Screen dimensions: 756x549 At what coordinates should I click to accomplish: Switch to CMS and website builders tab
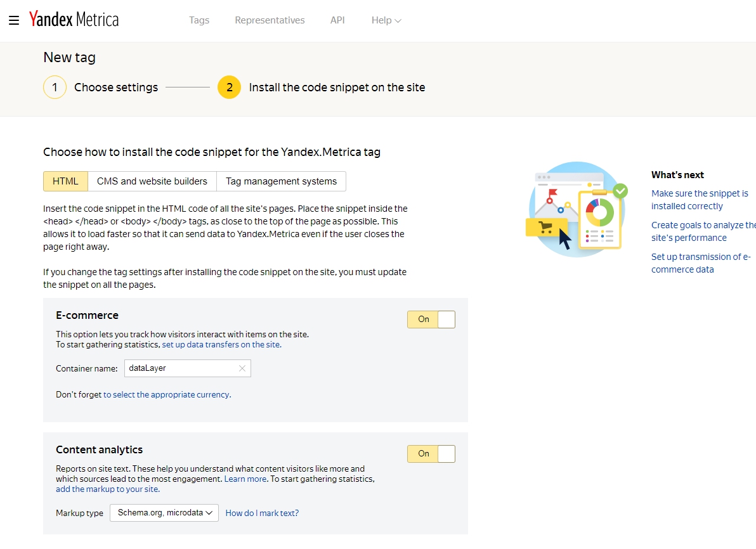coord(152,181)
